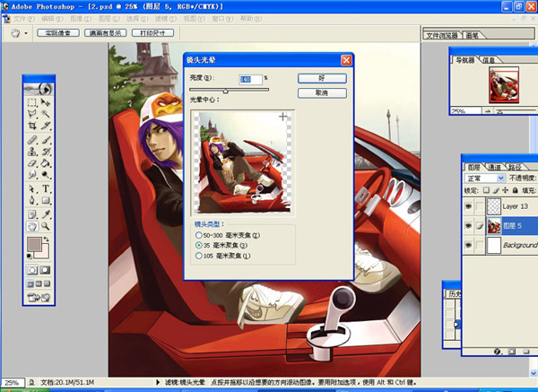The image size is (538, 392).
Task: Click the foreground color swatch
Action: click(34, 244)
